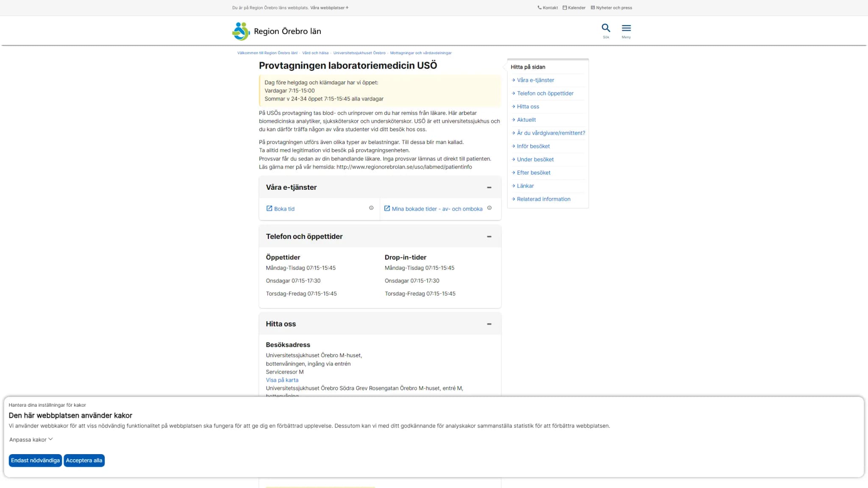The image size is (868, 488).
Task: Click page heading Provtagningen laboratoriemedicin USÖ
Action: coord(348,66)
